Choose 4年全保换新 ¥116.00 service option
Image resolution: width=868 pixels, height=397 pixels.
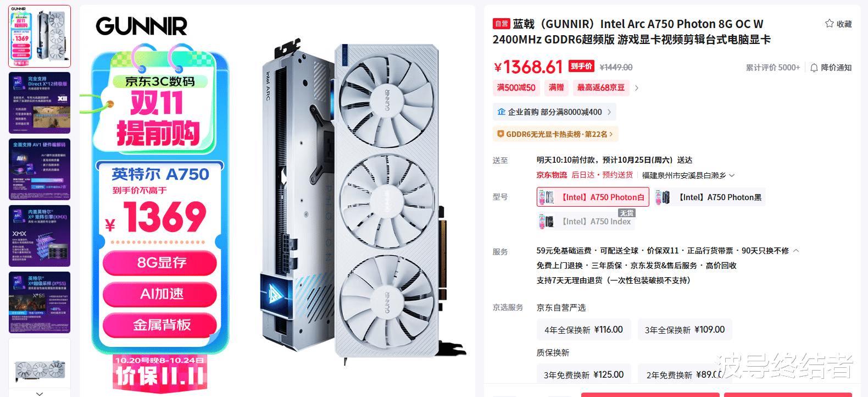pyautogui.click(x=583, y=329)
